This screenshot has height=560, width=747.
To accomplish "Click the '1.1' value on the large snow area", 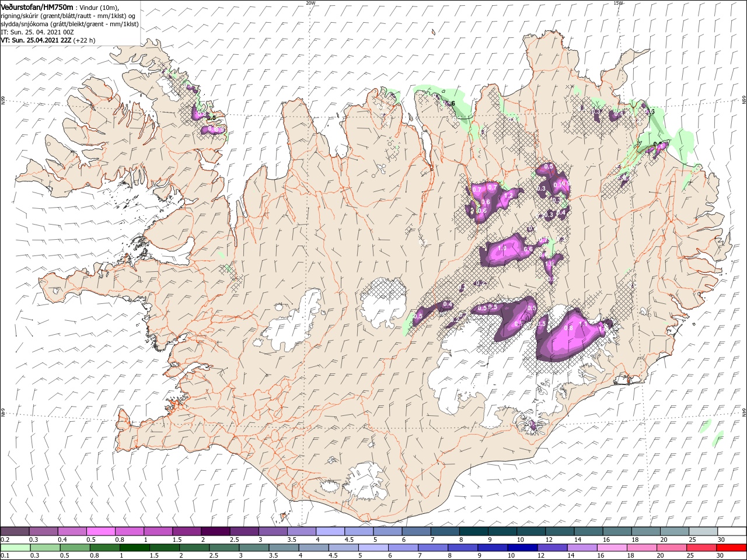I will pyautogui.click(x=582, y=323).
